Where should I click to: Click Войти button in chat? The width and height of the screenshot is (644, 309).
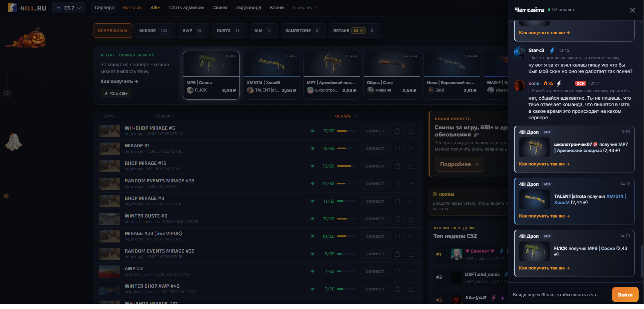[625, 294]
